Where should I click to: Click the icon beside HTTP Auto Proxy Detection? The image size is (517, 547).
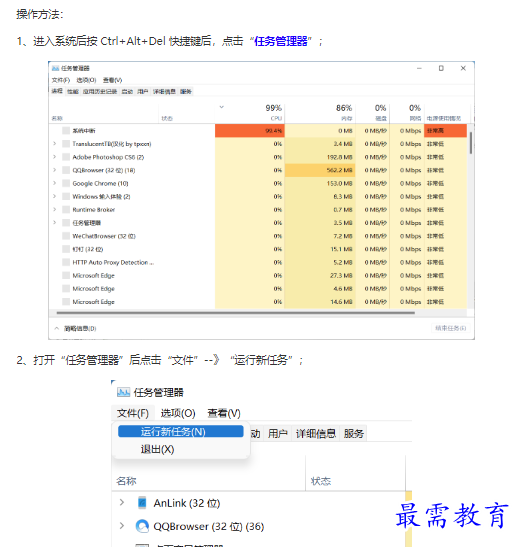pyautogui.click(x=66, y=262)
